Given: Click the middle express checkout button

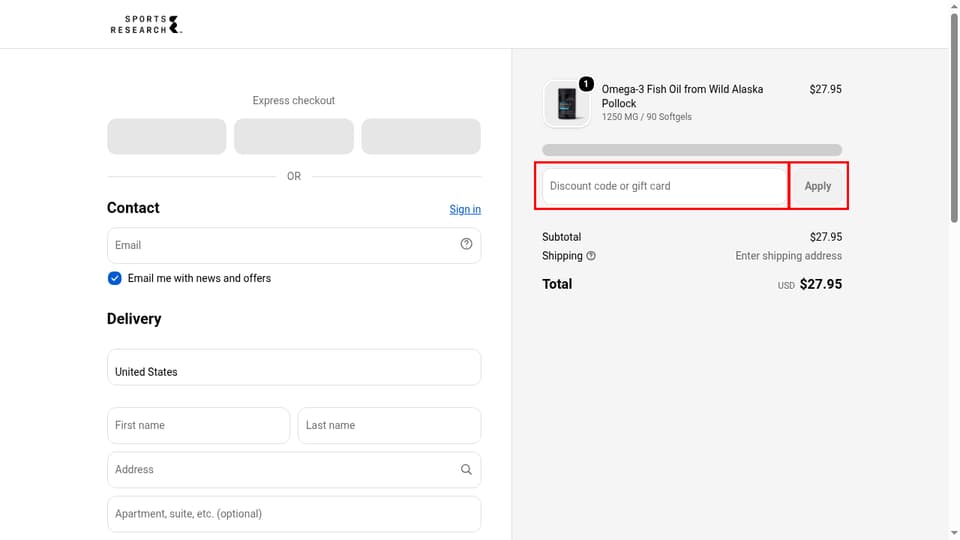Looking at the screenshot, I should [294, 137].
